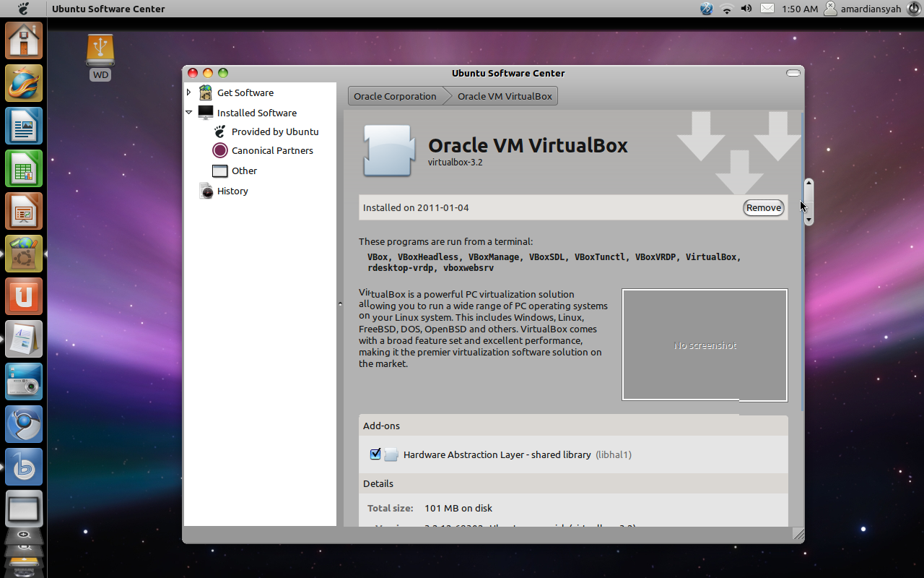Click the scrollbar down arrow
The height and width of the screenshot is (578, 924).
click(x=808, y=220)
